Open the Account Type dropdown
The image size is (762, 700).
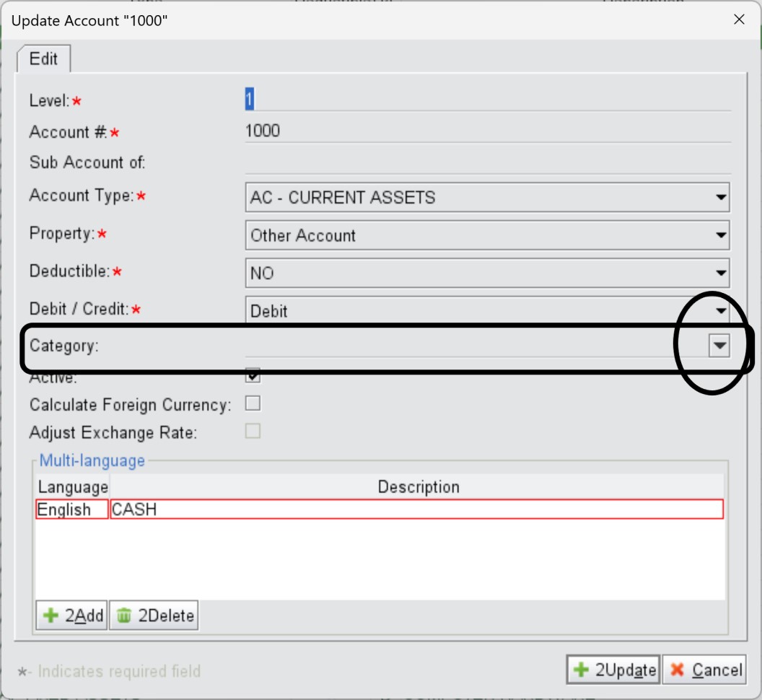click(719, 198)
